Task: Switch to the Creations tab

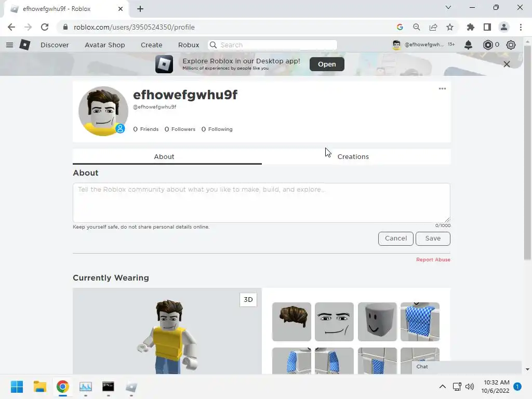Action: click(x=356, y=157)
